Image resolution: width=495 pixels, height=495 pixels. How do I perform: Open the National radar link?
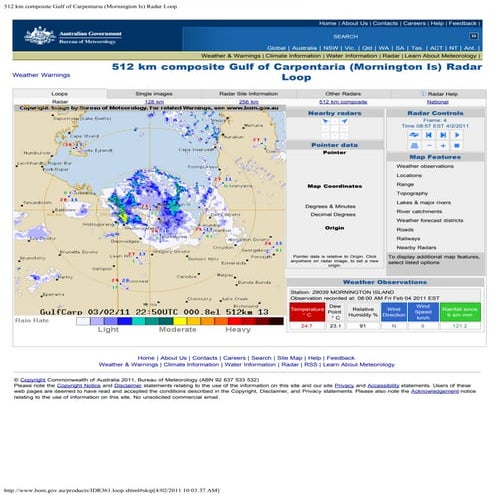(438, 102)
